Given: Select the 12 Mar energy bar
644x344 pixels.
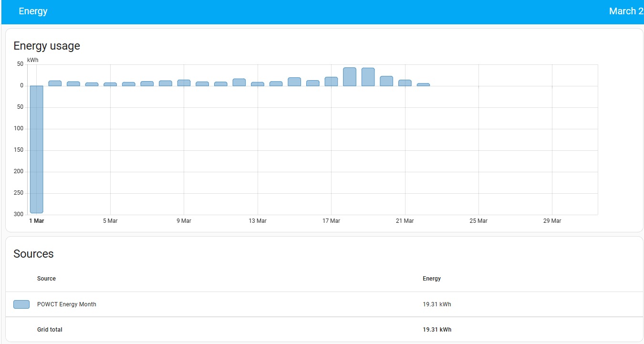Looking at the screenshot, I should 239,82.
